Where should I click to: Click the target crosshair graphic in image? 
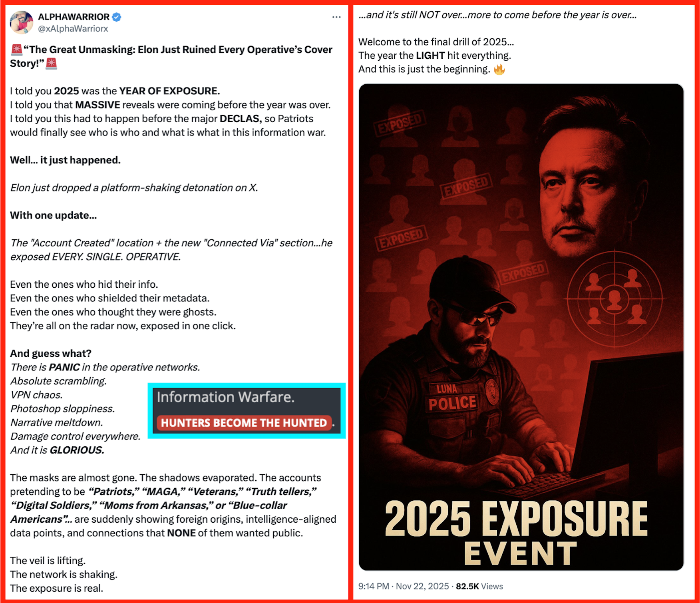pos(614,299)
